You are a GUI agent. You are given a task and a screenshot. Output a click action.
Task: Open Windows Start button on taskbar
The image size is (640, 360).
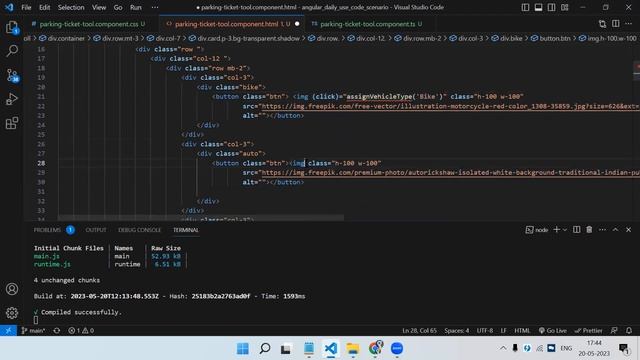[242, 348]
